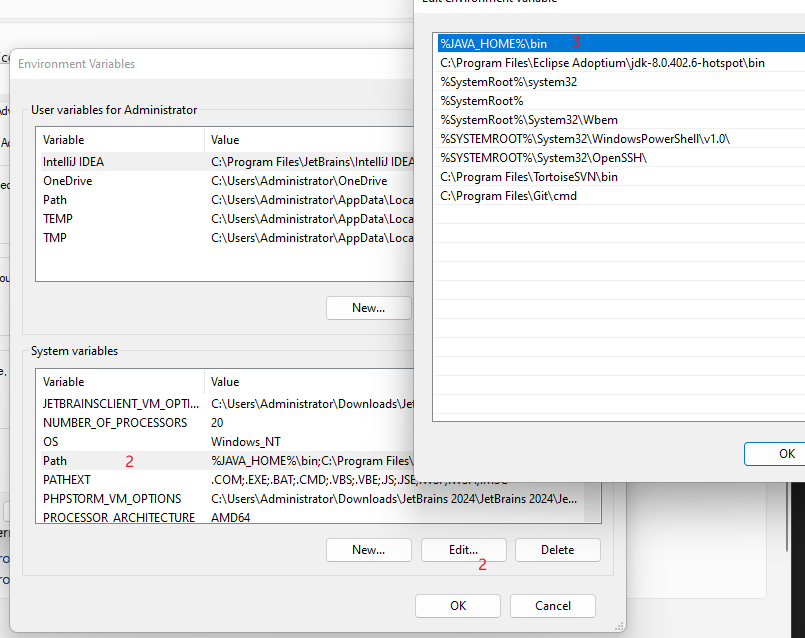Select the TortoiseSVN\bin path entry

[621, 177]
